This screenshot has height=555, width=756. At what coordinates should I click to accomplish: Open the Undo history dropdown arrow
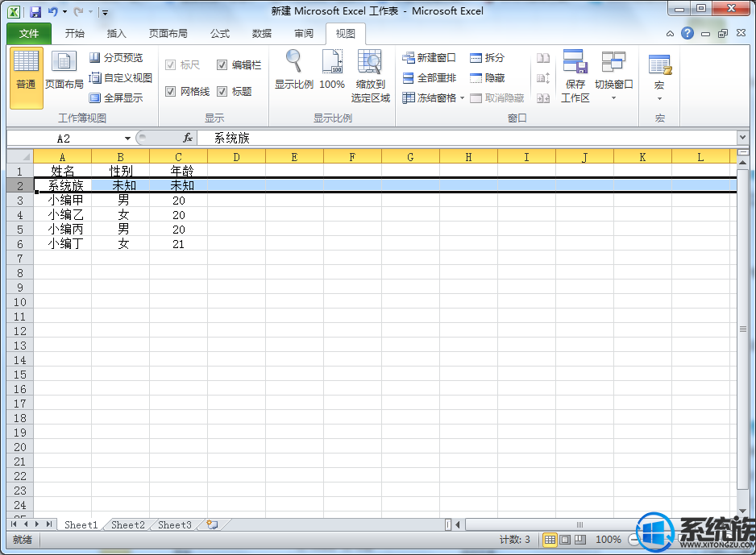coord(65,12)
